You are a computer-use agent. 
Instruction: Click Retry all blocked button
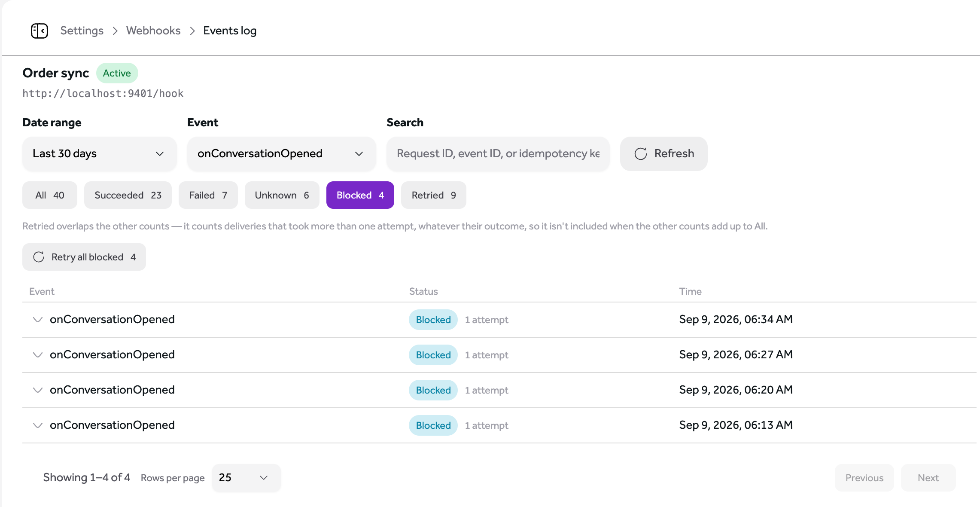[84, 257]
